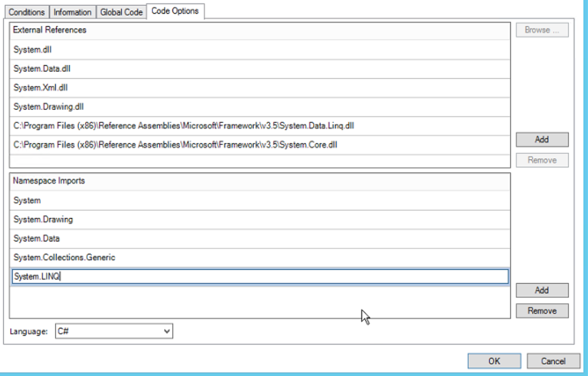Viewport: 588px width, 376px height.
Task: Click the Language: label
Action: 29,331
